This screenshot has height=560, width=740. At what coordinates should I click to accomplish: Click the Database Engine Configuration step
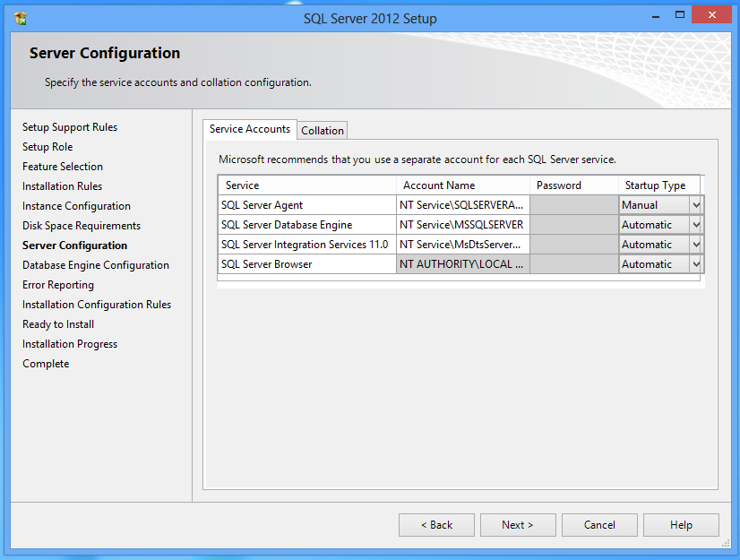coord(96,265)
